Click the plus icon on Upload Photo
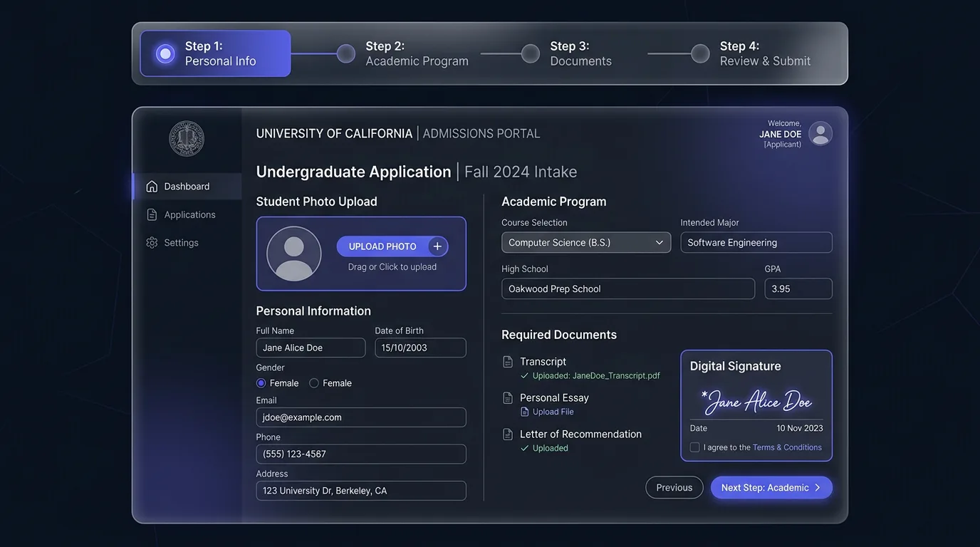Viewport: 980px width, 547px height. point(437,246)
